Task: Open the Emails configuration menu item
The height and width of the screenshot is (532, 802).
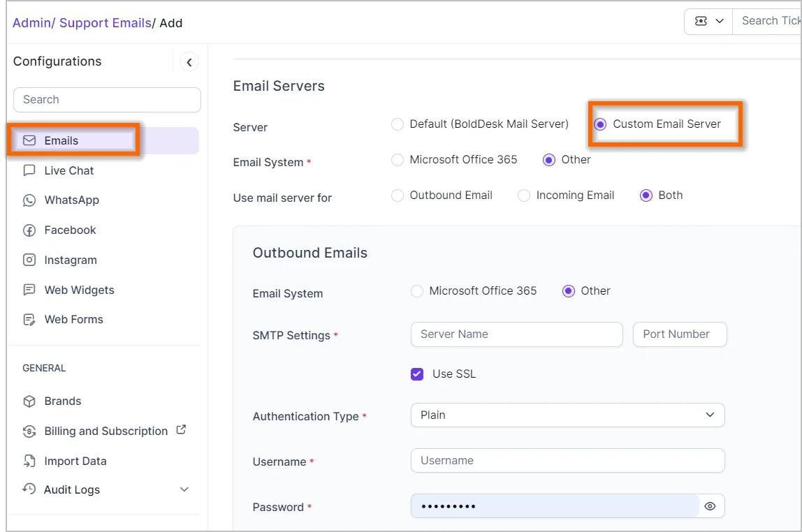Action: 61,140
